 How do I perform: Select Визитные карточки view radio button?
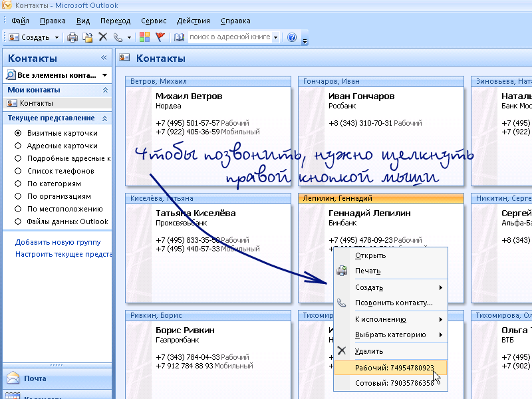pos(18,133)
